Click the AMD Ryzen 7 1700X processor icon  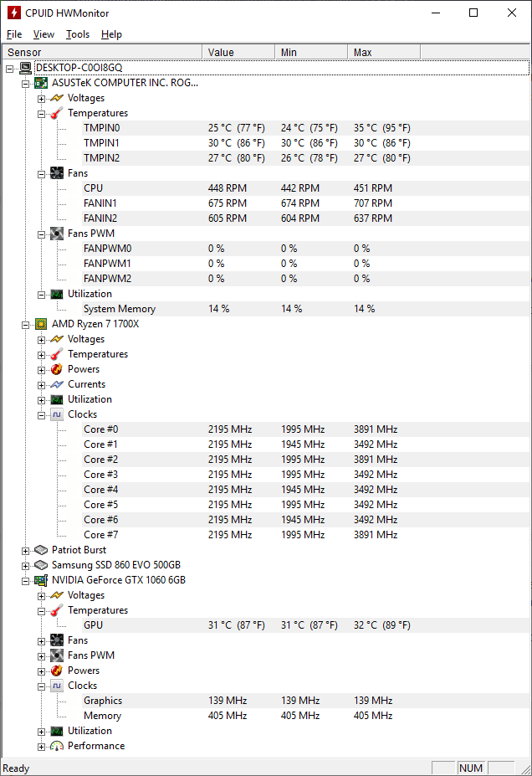point(41,324)
